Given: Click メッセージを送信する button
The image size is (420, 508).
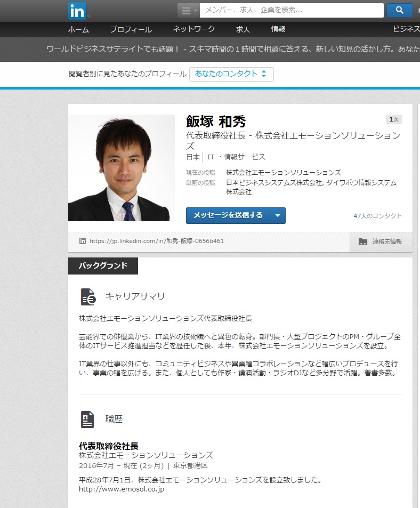Looking at the screenshot, I should [228, 215].
